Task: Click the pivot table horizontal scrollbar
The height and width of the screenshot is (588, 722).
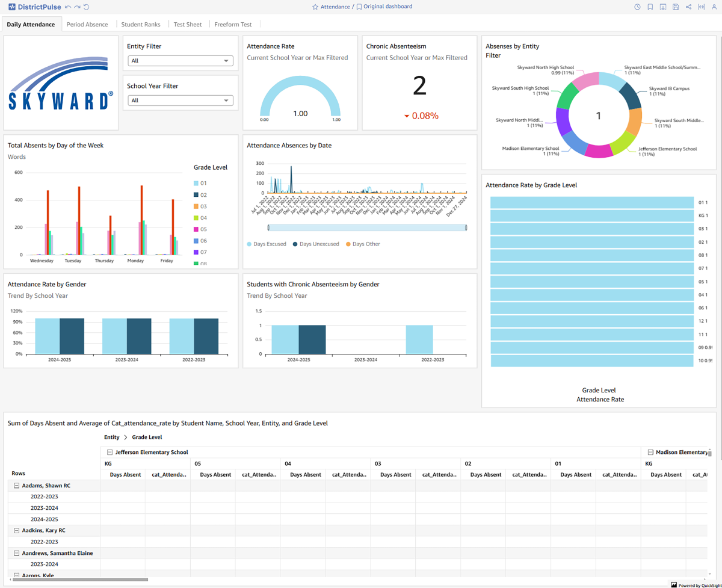Action: [79, 580]
